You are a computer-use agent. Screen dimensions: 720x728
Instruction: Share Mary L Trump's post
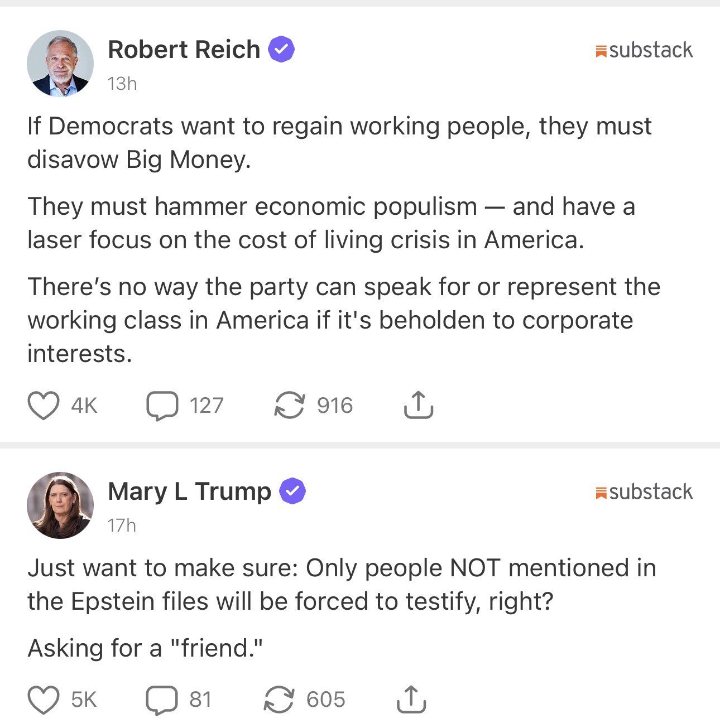click(411, 700)
